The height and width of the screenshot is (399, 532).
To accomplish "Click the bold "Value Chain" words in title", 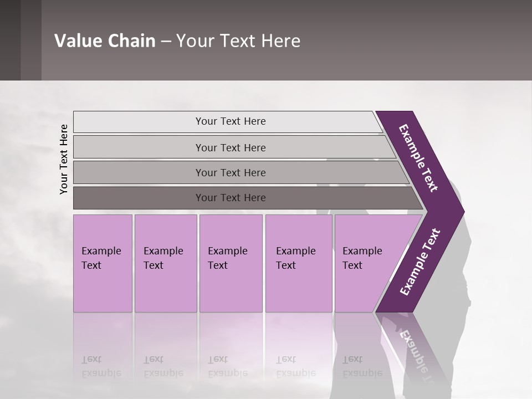I will coord(105,41).
